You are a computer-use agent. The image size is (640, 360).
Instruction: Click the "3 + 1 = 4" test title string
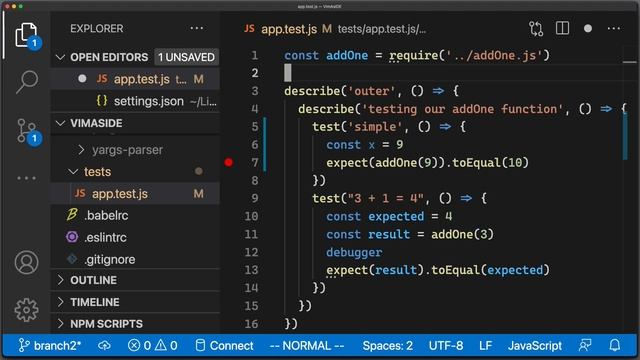386,198
